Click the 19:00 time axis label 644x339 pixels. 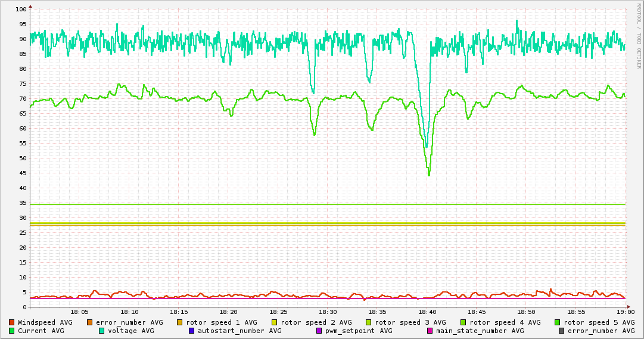626,312
